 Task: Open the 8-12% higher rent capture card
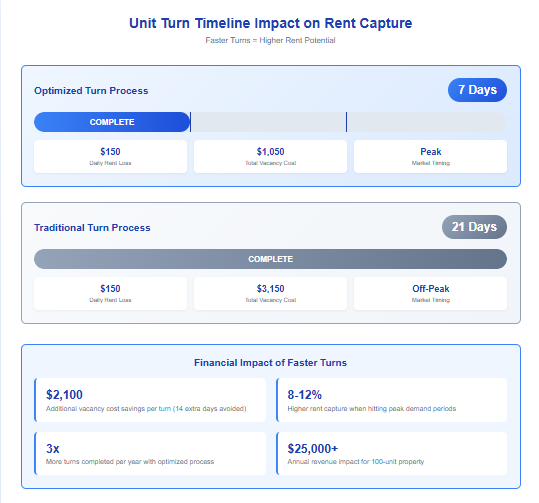coord(392,400)
